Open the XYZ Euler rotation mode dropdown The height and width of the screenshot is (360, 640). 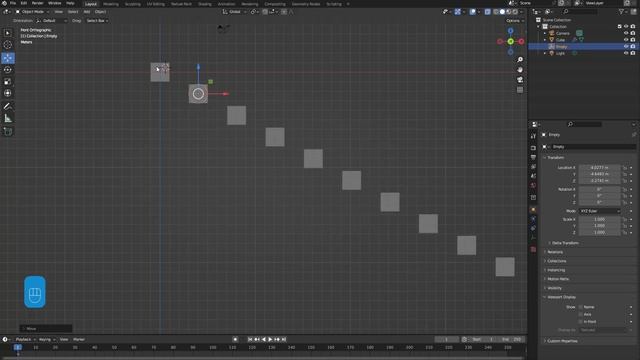pos(600,211)
